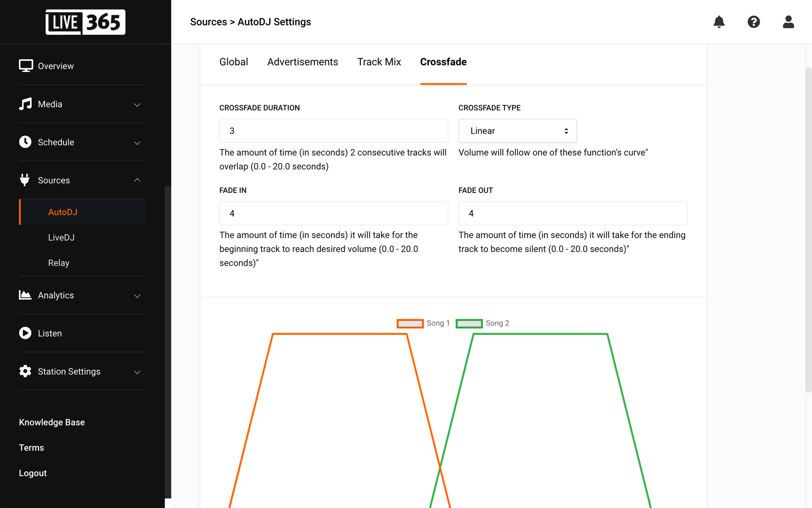This screenshot has width=812, height=508.
Task: Click the Schedule clock icon
Action: (25, 142)
